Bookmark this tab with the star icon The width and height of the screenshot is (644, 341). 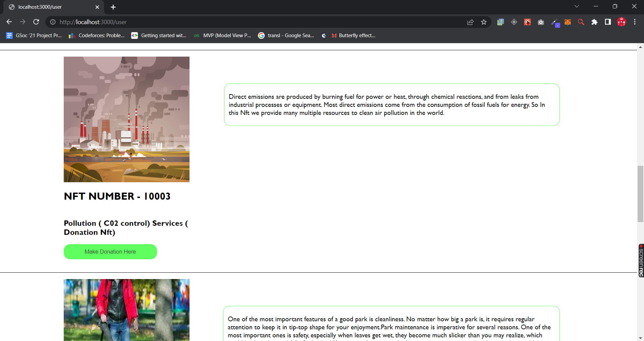pos(484,22)
